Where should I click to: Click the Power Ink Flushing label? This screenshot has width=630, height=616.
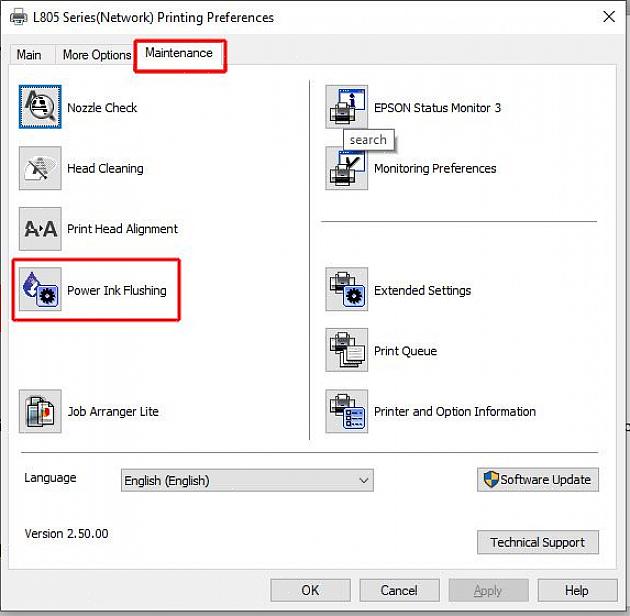click(x=117, y=290)
